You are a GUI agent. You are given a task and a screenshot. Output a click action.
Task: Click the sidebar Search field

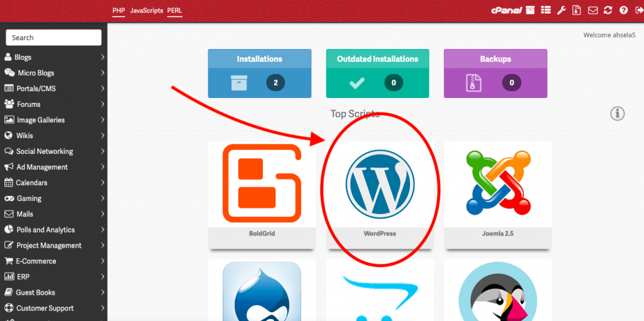[53, 37]
